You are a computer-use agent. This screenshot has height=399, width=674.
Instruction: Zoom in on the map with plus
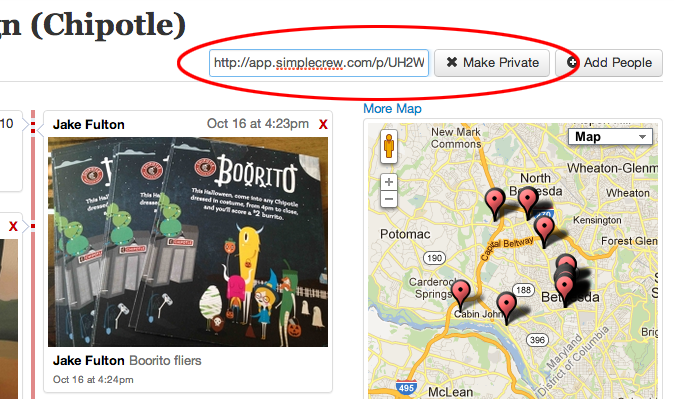pos(389,182)
